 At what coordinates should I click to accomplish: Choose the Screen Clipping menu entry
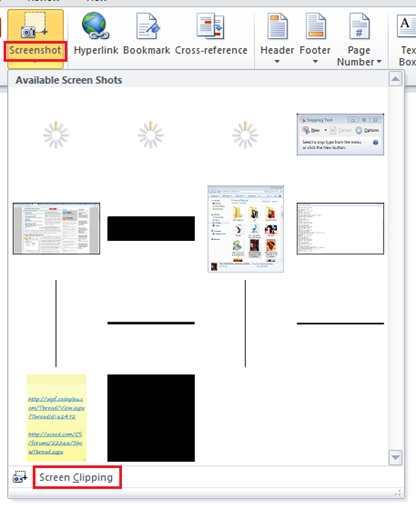[x=76, y=477]
